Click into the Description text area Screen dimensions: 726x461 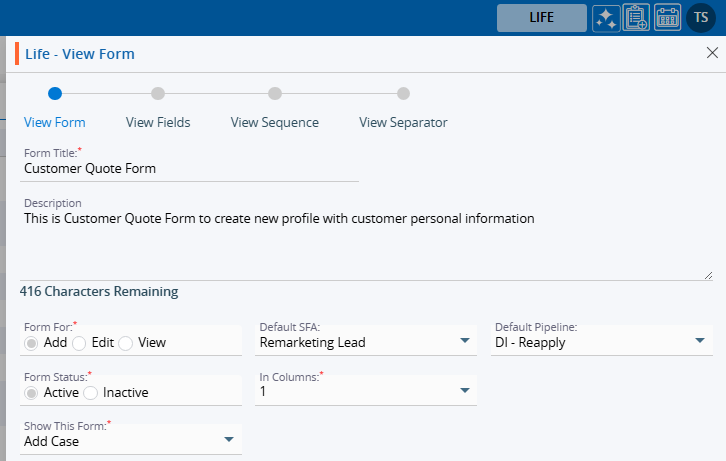coord(366,243)
